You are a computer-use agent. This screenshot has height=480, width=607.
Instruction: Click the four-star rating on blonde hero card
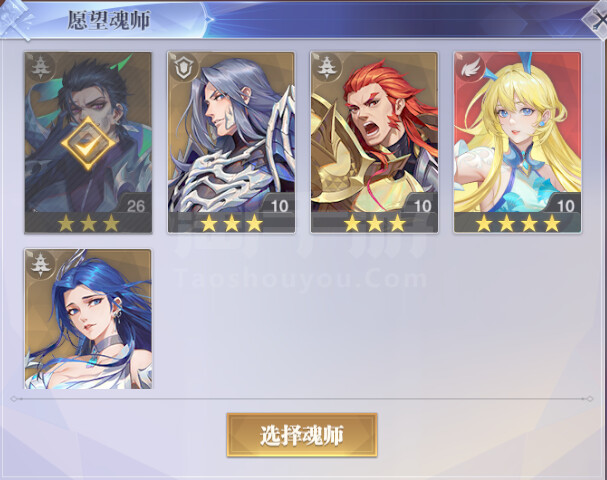coord(518,223)
